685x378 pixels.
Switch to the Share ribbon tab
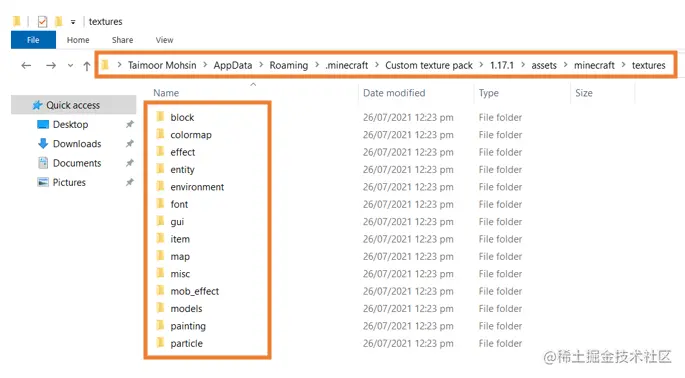click(x=122, y=40)
